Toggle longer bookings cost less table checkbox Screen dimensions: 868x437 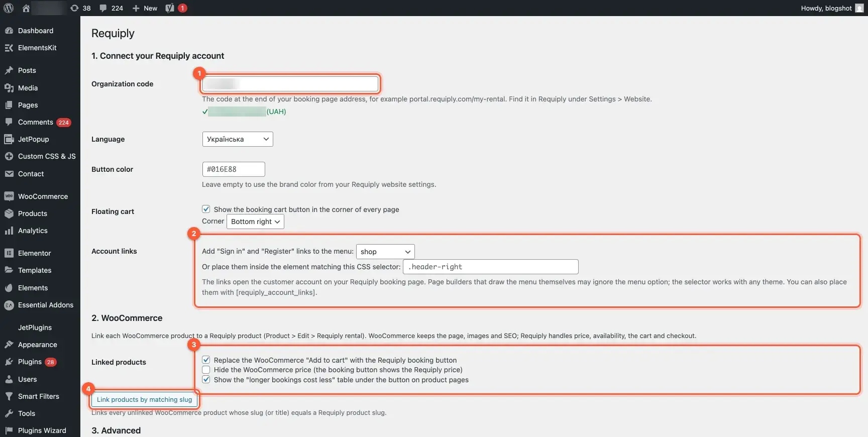(x=206, y=380)
